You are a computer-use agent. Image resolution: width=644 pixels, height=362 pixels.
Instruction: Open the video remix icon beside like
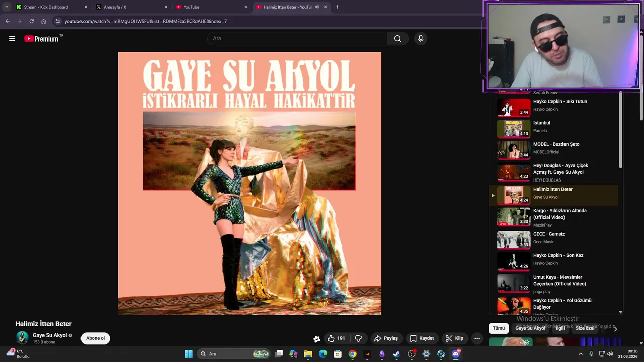click(x=316, y=339)
